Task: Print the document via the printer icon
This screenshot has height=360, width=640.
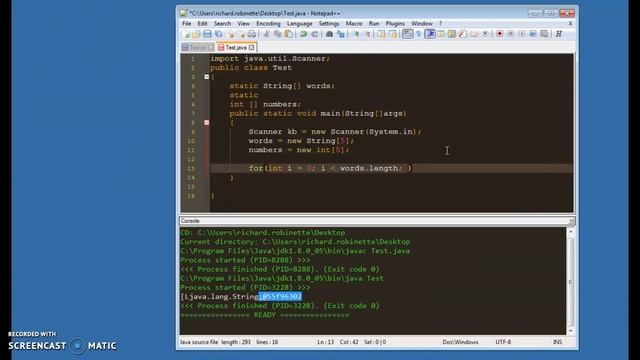Action: click(251, 34)
